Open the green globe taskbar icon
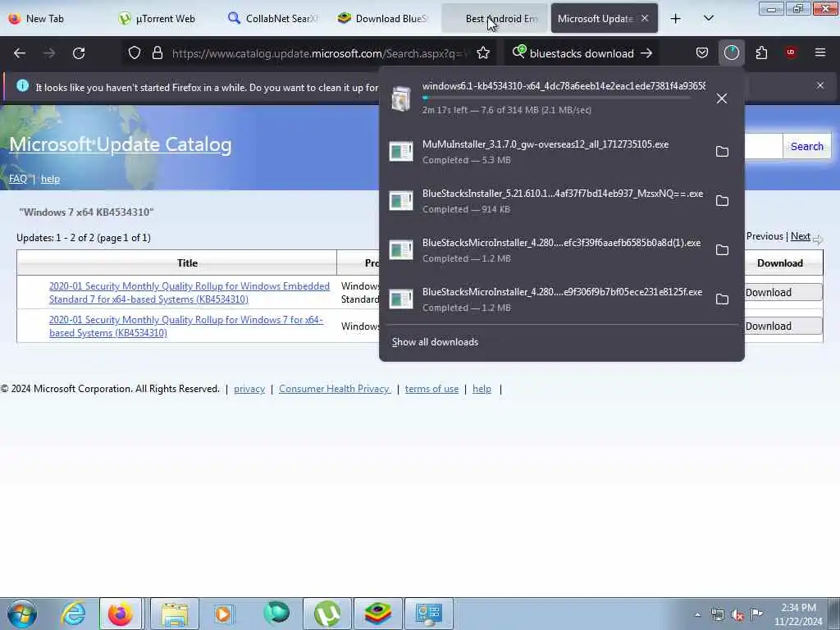This screenshot has width=840, height=630. (x=276, y=614)
